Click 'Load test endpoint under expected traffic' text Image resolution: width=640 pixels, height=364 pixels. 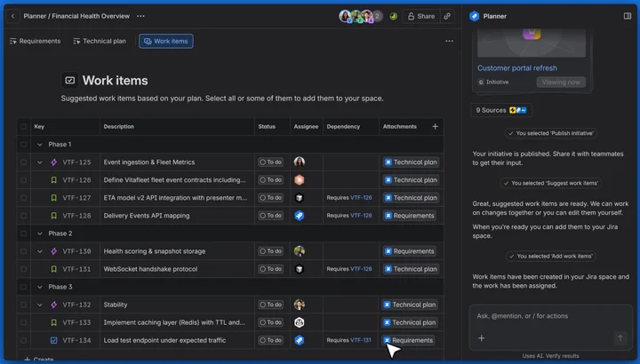click(164, 340)
